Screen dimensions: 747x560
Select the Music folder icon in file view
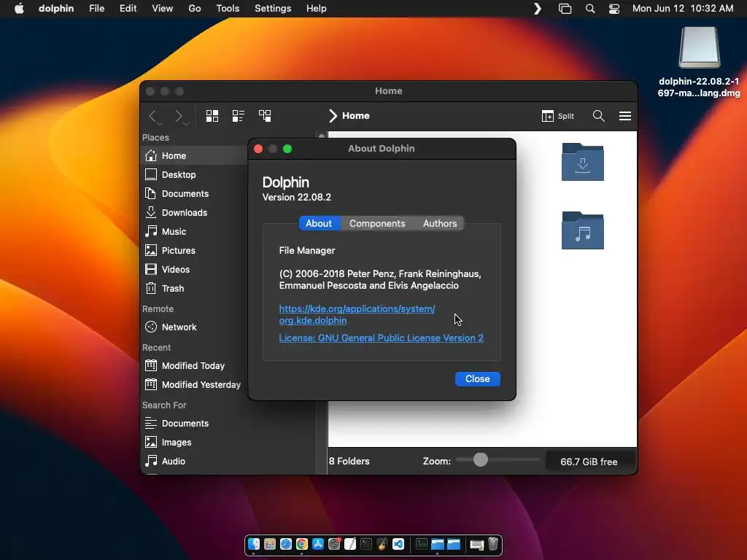tap(583, 230)
